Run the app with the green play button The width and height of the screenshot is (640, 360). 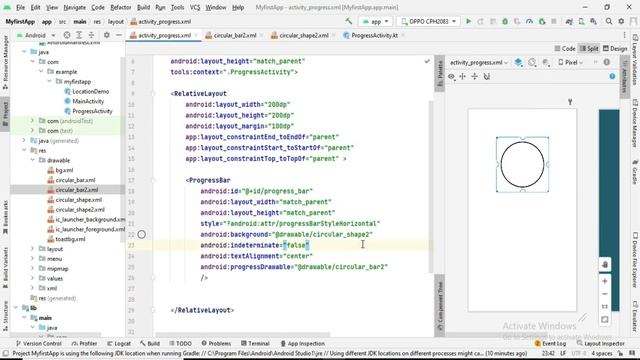(x=469, y=21)
